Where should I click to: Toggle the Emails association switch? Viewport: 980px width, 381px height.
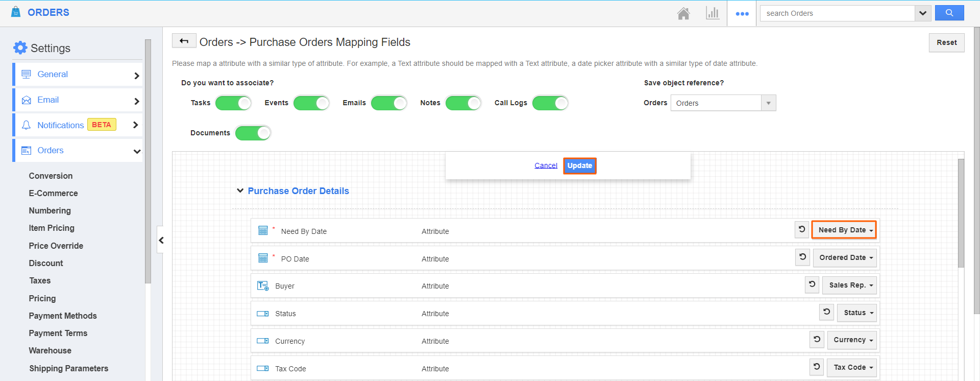pyautogui.click(x=389, y=103)
